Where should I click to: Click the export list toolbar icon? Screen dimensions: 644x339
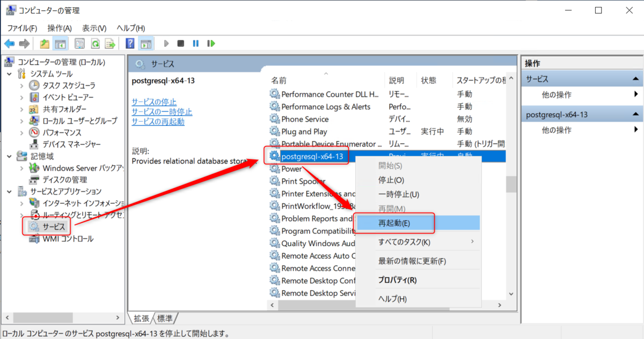111,43
